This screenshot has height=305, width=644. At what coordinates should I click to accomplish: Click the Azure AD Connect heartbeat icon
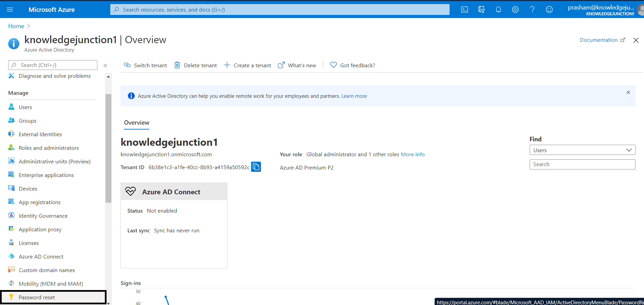(x=130, y=192)
